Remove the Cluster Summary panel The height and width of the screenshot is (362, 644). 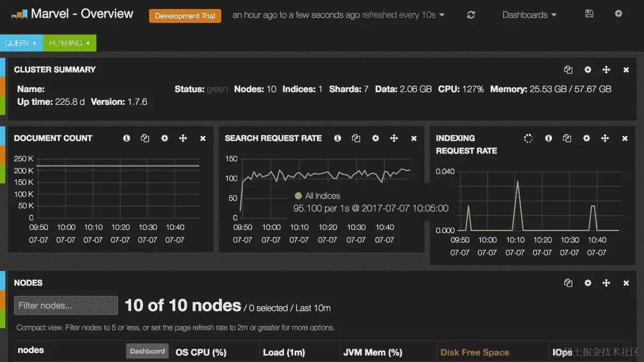[x=626, y=70]
